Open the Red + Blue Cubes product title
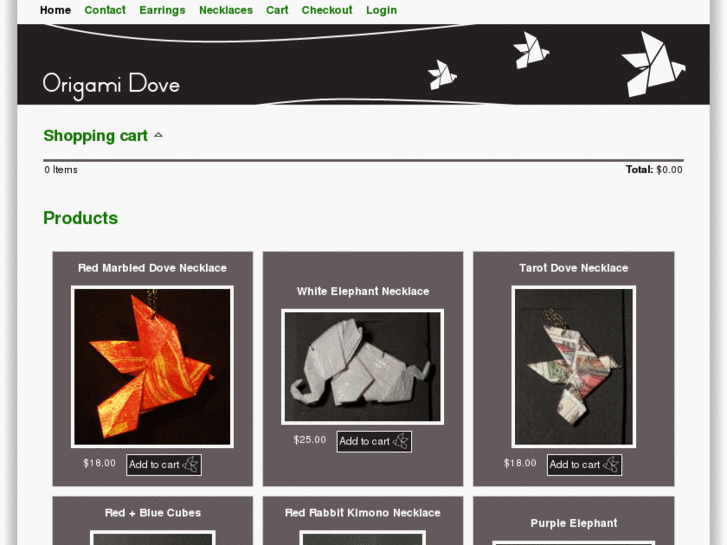The image size is (727, 545). click(x=153, y=513)
